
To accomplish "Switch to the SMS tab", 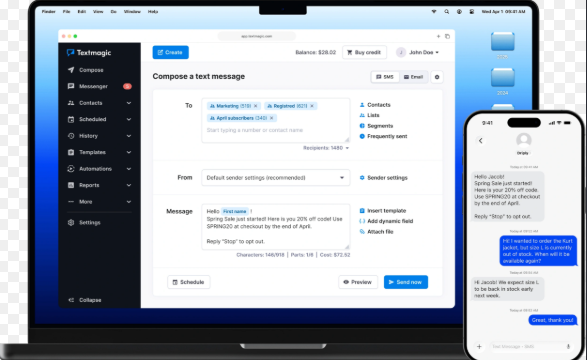I will [385, 77].
